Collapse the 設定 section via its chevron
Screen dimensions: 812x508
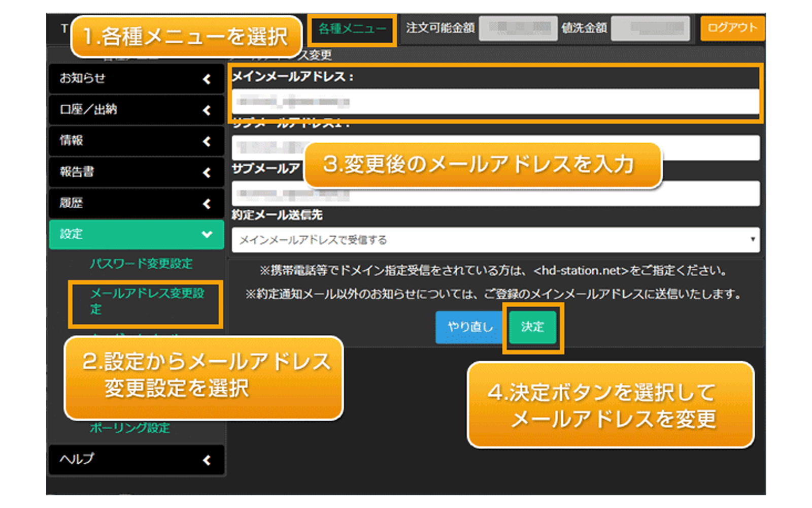207,234
